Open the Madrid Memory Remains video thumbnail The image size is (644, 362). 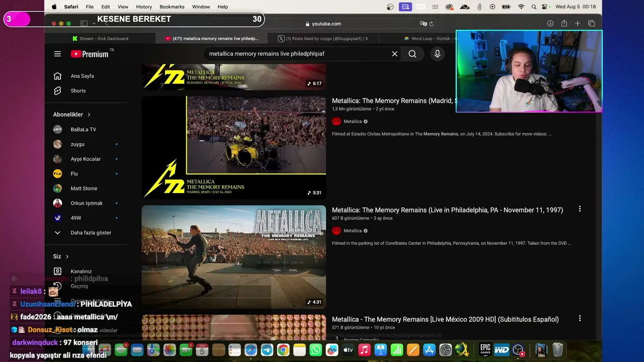pos(234,147)
